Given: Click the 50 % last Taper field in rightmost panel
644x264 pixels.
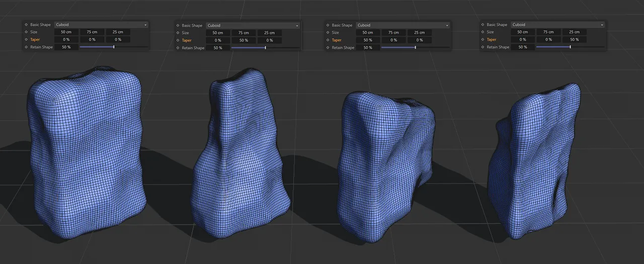Looking at the screenshot, I should tap(574, 39).
